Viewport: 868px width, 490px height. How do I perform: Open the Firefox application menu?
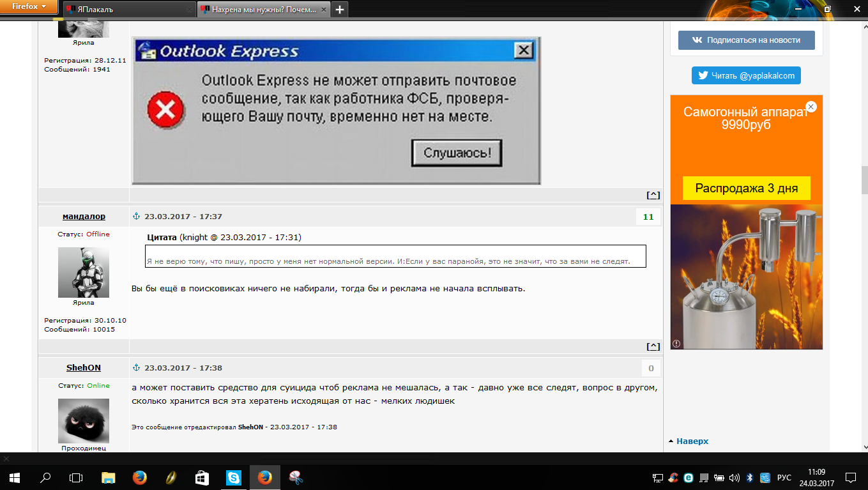pyautogui.click(x=29, y=7)
